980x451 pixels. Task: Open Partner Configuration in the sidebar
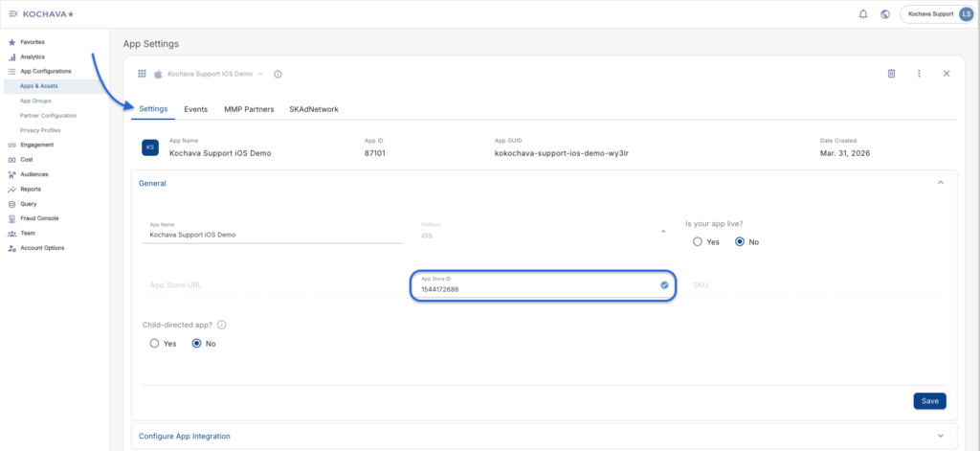[48, 116]
